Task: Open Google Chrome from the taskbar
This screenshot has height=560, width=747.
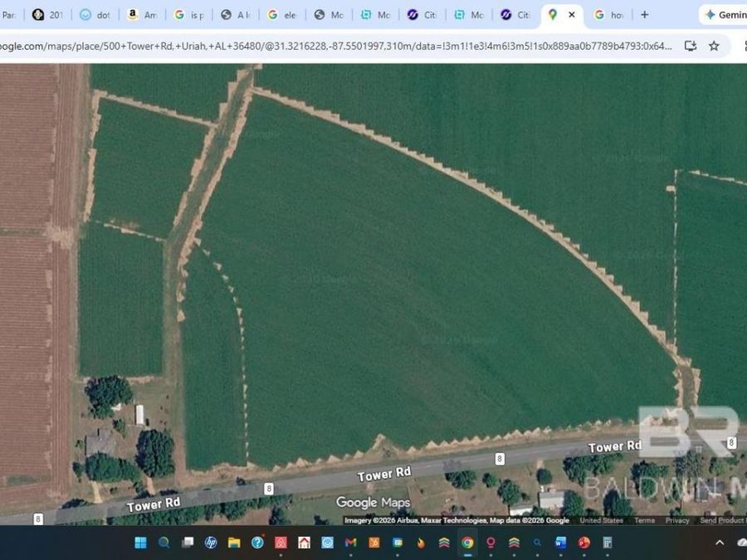Action: click(x=466, y=543)
